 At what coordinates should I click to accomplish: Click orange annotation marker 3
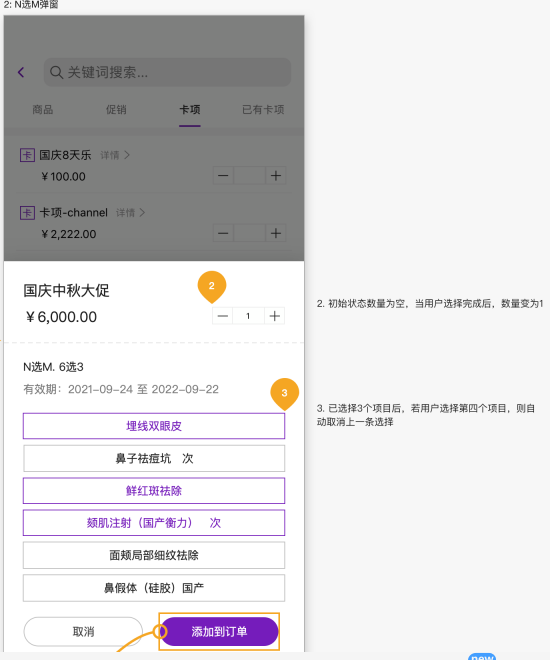point(284,394)
